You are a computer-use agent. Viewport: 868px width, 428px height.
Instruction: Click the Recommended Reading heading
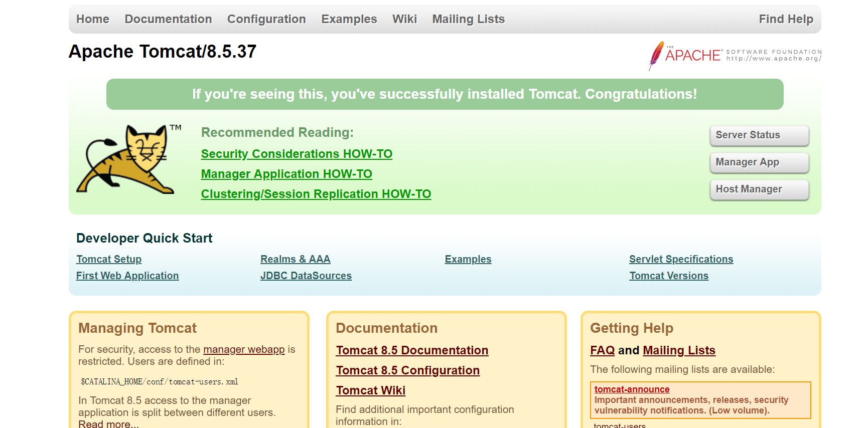pos(277,132)
